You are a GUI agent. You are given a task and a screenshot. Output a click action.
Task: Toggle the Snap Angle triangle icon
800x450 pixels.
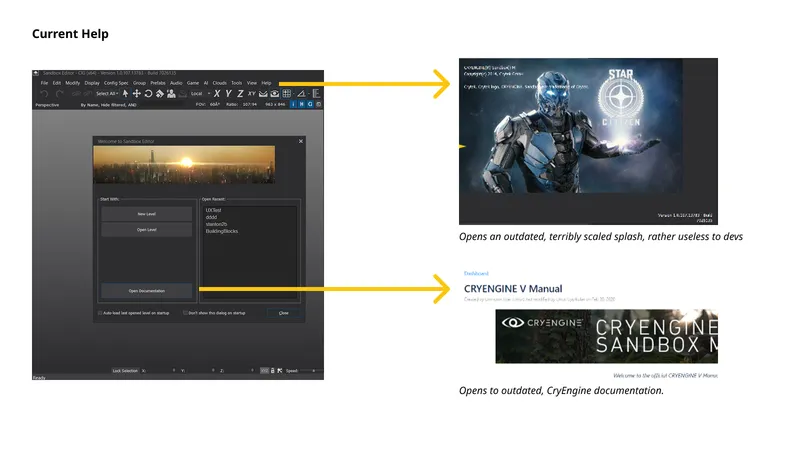[x=302, y=93]
